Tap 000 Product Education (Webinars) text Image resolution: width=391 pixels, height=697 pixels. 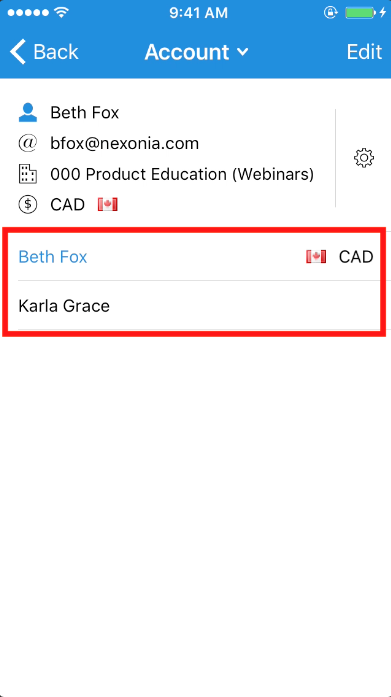[x=182, y=174]
